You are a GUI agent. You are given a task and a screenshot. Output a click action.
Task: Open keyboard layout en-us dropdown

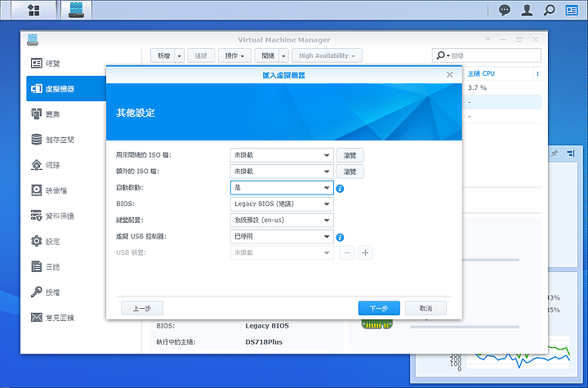click(282, 221)
